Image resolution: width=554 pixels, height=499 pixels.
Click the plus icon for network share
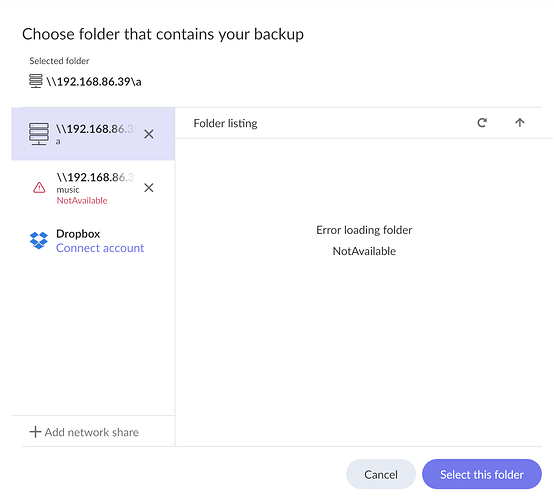(x=35, y=432)
